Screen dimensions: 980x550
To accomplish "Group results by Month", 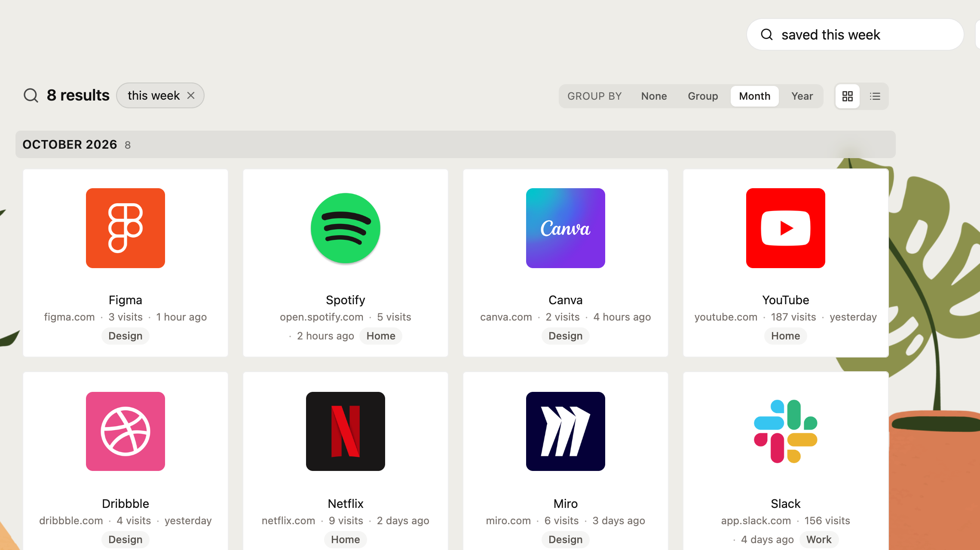I will coord(755,96).
